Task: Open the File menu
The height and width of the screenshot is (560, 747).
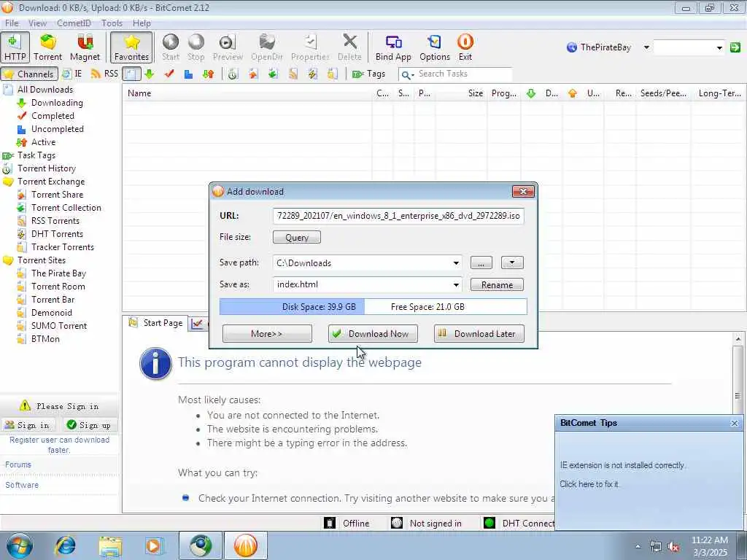Action: 12,23
